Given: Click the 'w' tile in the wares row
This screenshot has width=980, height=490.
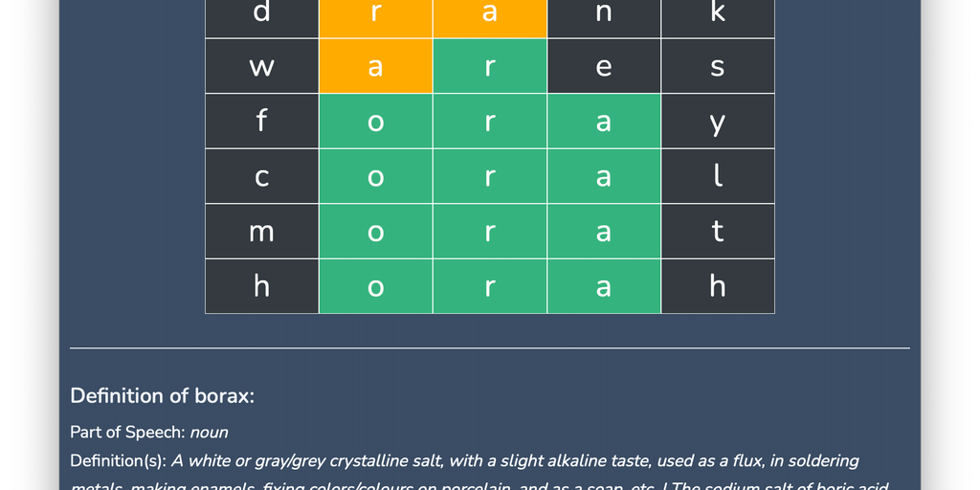Looking at the screenshot, I should pyautogui.click(x=261, y=66).
